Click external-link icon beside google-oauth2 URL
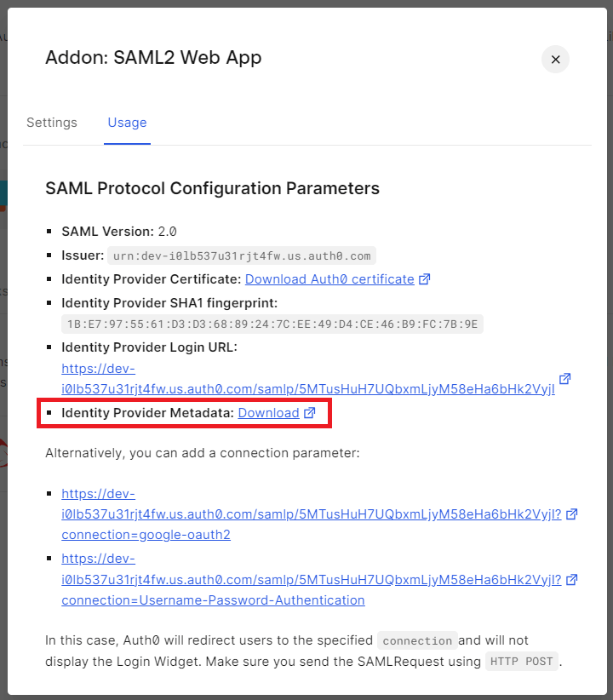The image size is (613, 700). pos(572,514)
